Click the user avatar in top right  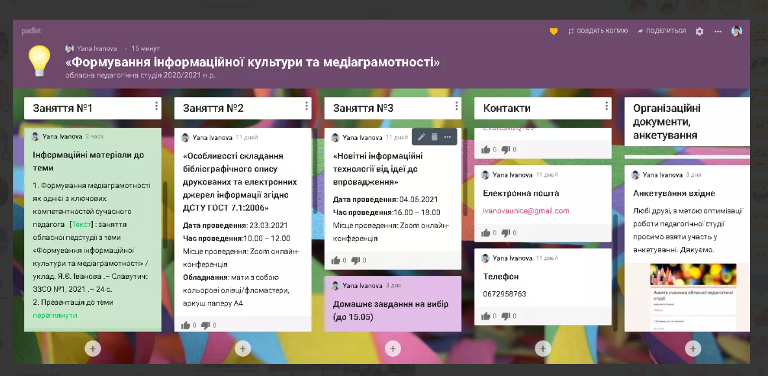point(737,31)
